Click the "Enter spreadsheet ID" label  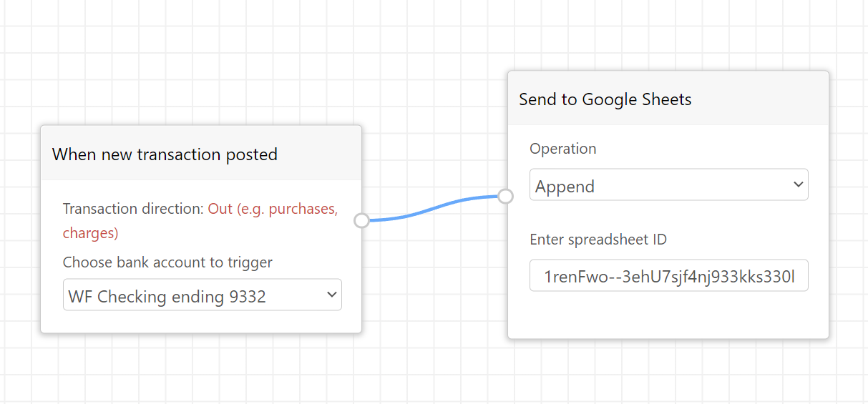598,240
